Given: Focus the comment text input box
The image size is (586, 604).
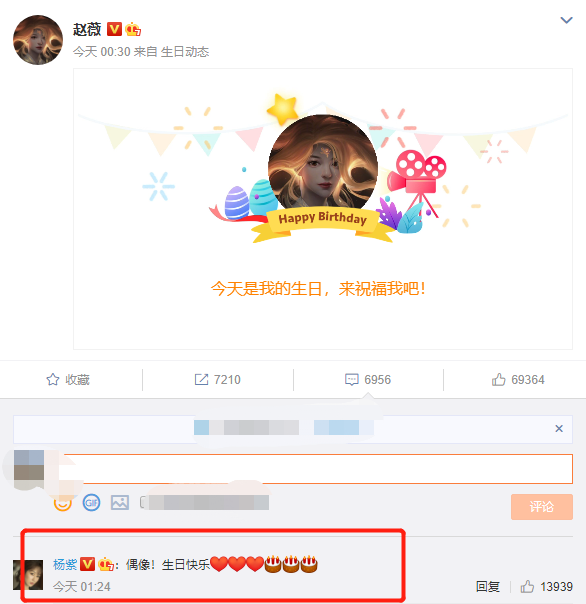Looking at the screenshot, I should coord(318,469).
